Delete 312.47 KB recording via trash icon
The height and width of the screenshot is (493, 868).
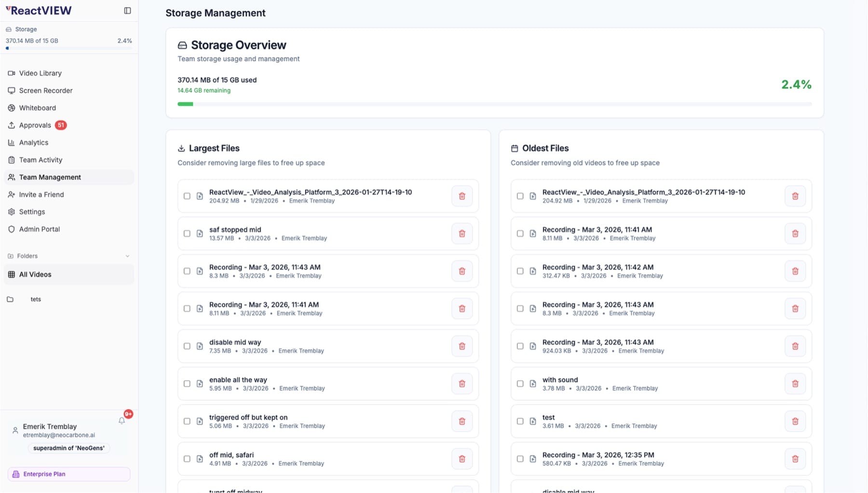795,271
